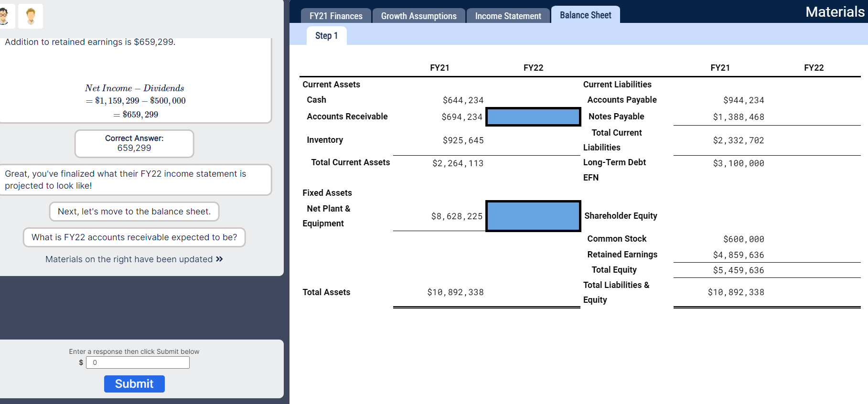Click the Net Income minus Dividends formula
Screen dimensions: 868x404
coord(135,101)
